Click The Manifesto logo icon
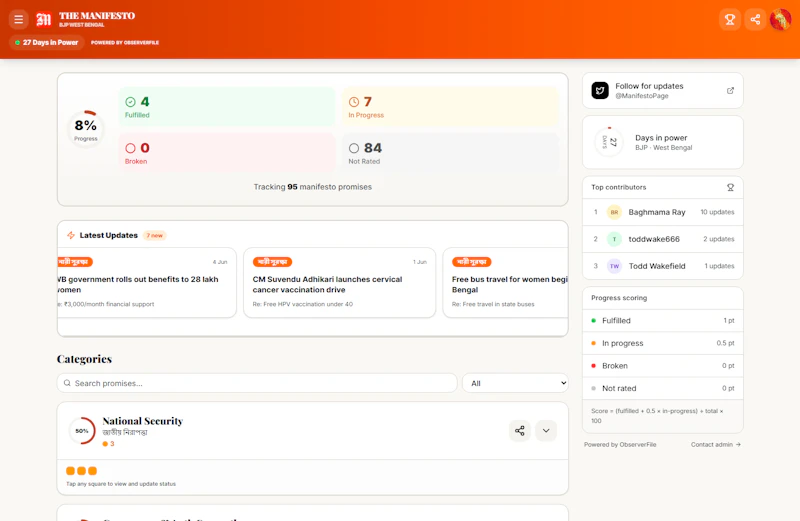Screen dimensions: 800x521 tap(44, 19)
